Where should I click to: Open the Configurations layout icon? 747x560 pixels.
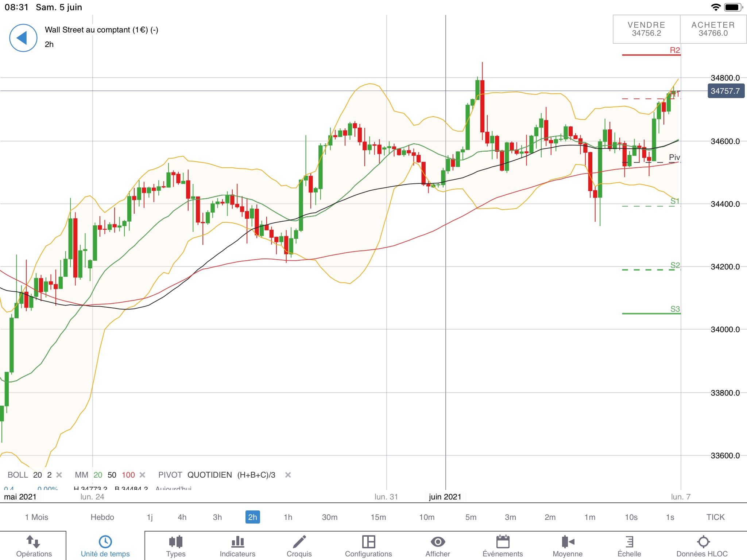(368, 542)
